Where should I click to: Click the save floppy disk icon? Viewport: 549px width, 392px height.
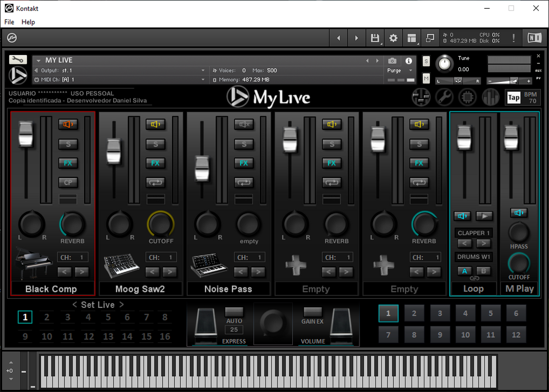pos(375,38)
